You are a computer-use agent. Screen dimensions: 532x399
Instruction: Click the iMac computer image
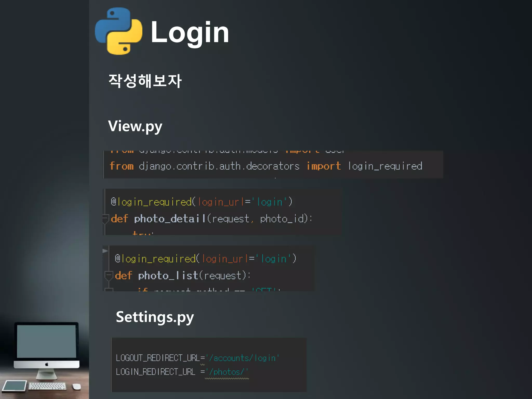[46, 351]
